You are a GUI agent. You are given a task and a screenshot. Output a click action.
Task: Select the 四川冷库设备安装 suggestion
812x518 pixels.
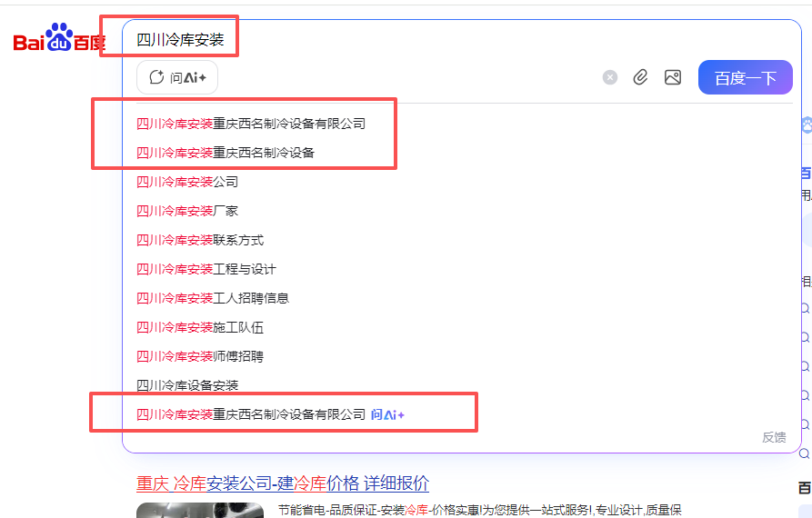[187, 385]
